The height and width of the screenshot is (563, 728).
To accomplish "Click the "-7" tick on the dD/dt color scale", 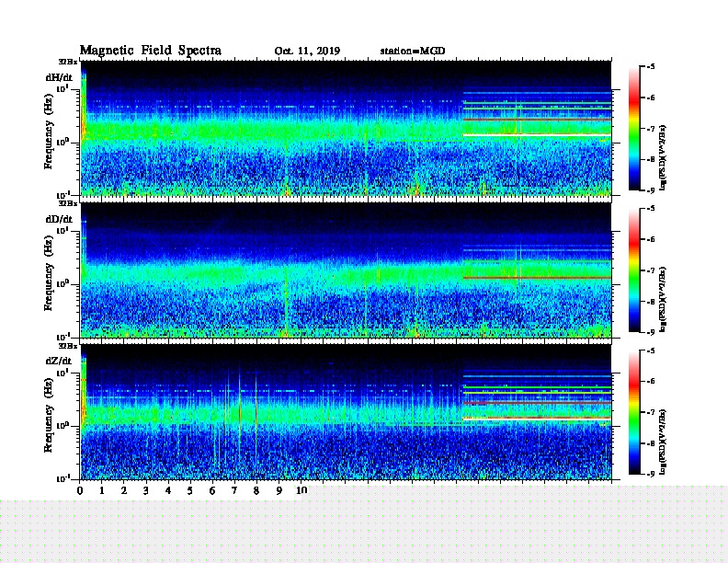I will coord(651,270).
